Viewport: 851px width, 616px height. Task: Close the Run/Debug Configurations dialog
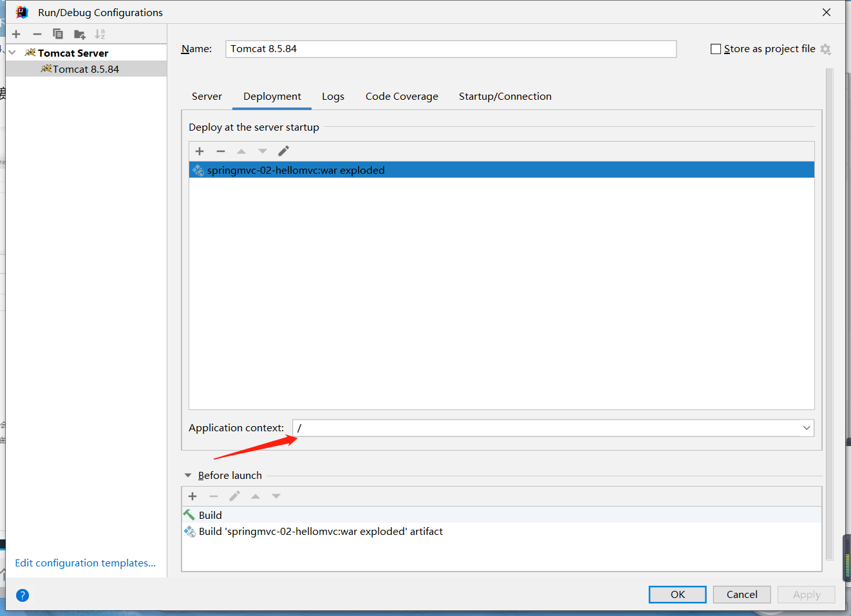(827, 12)
